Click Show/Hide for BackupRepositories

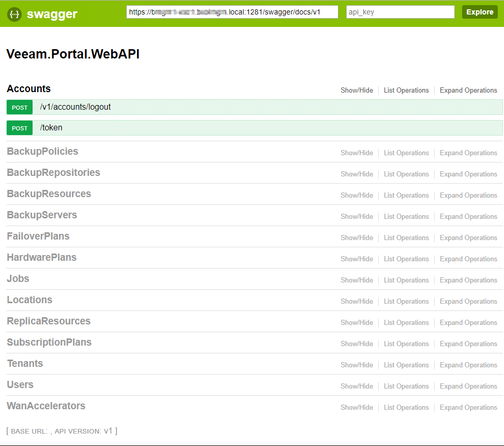[357, 174]
